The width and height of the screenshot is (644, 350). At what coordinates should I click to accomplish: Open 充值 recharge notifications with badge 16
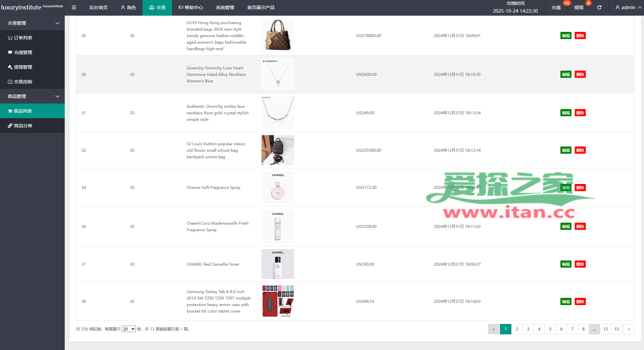[556, 7]
